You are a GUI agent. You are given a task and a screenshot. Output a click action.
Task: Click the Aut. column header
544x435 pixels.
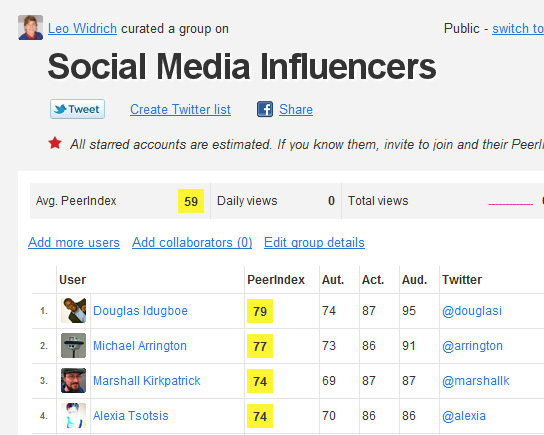pyautogui.click(x=333, y=280)
